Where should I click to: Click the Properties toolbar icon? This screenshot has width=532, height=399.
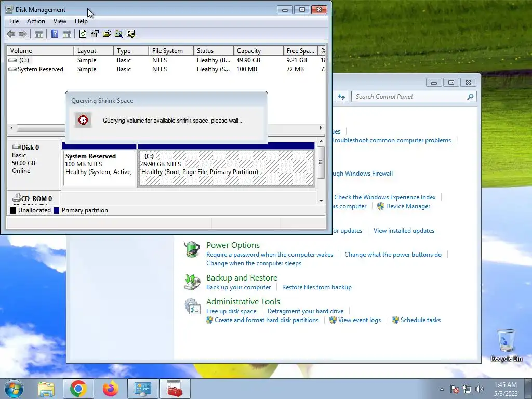click(95, 34)
